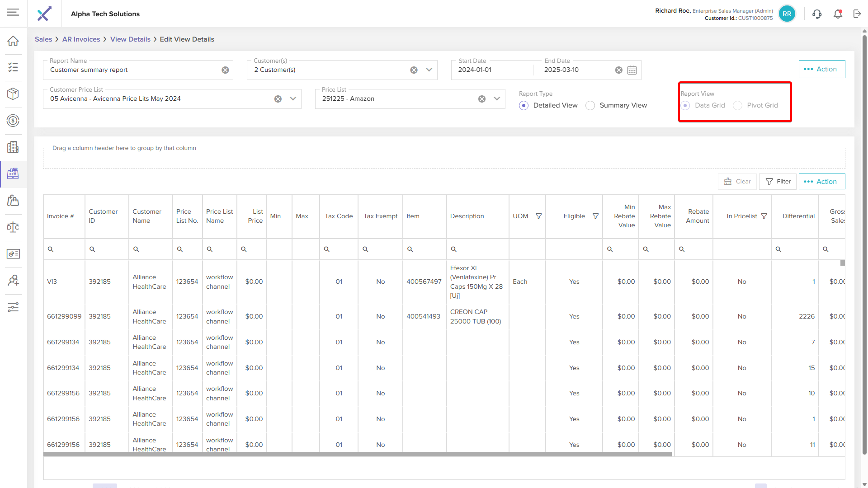
Task: Open the date range calendar icon
Action: tap(632, 70)
